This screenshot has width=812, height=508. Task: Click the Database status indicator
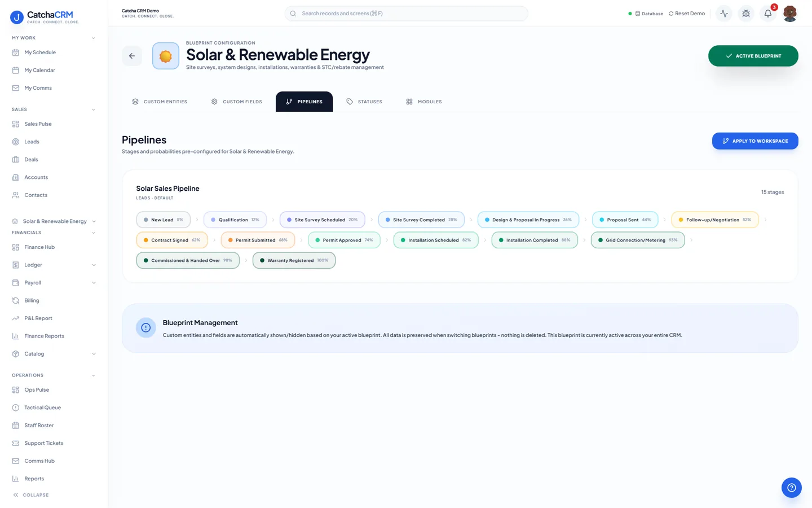coord(646,14)
